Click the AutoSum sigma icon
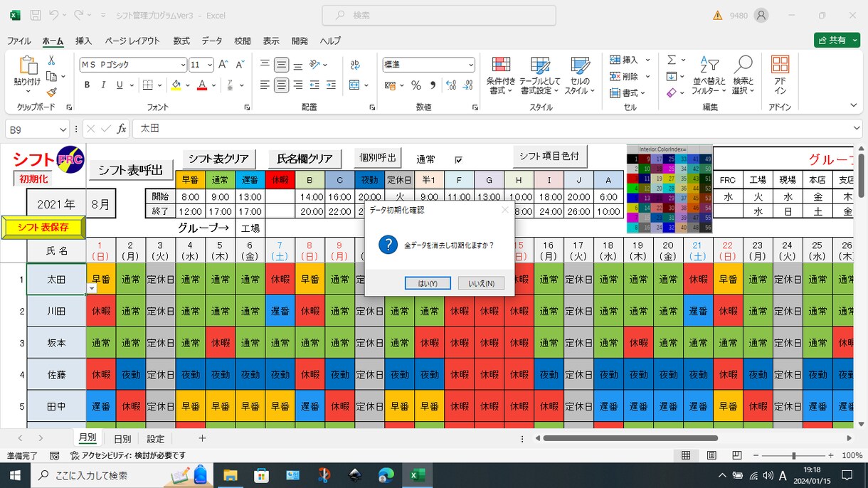868x488 pixels. click(x=672, y=60)
